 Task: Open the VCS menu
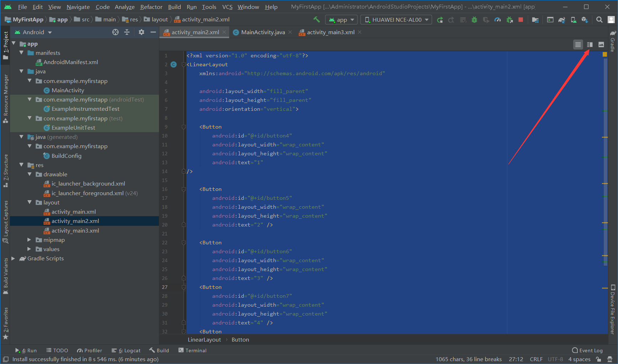pos(227,7)
